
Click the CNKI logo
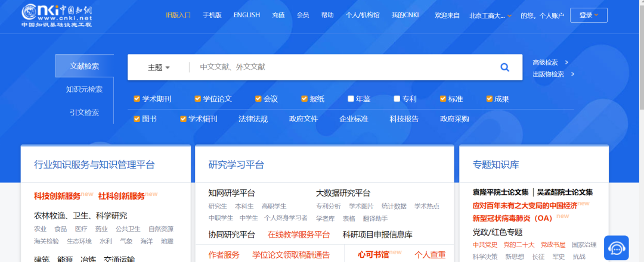tap(57, 15)
